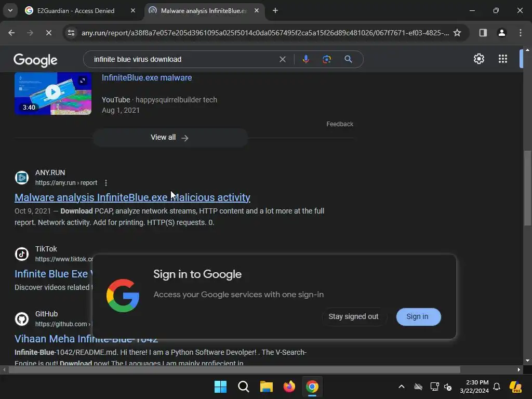View site information icon in address bar
The height and width of the screenshot is (399, 532).
[x=71, y=33]
